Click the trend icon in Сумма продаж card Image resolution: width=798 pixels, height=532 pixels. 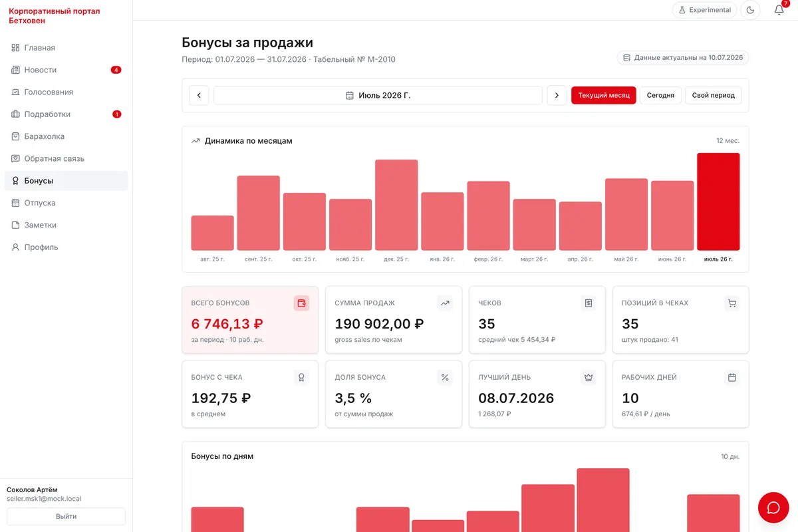(x=445, y=303)
